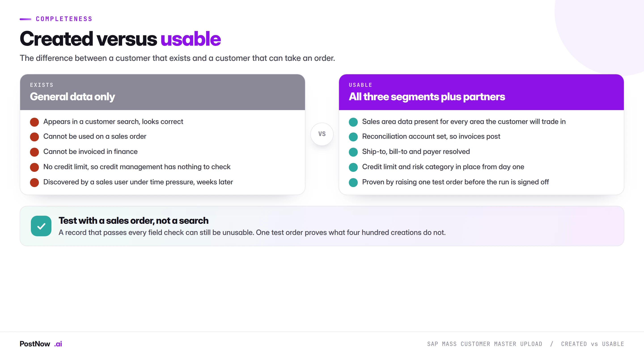The image size is (644, 358).
Task: Click teal bullet beside 'Reconciliation account set'
Action: [353, 137]
